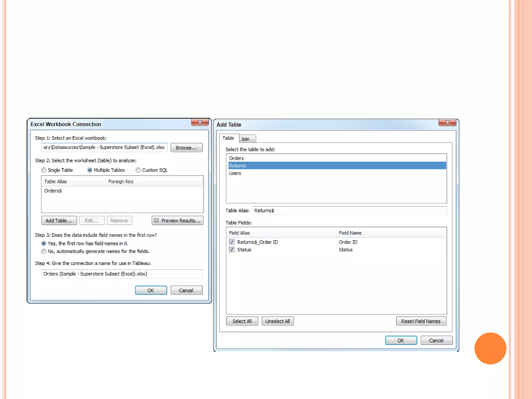The width and height of the screenshot is (532, 399).
Task: Click the Browse... button for workbook
Action: pyautogui.click(x=186, y=148)
